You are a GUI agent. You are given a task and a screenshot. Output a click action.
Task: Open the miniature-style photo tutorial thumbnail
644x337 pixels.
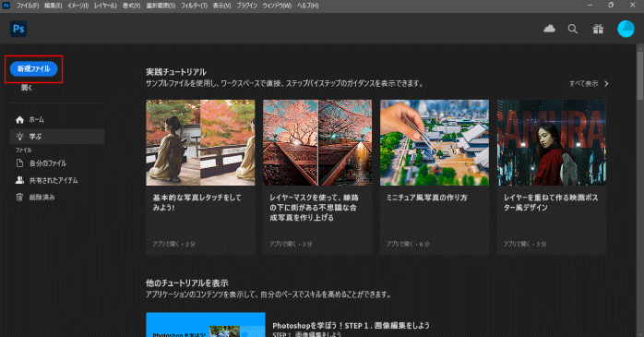[x=435, y=142]
